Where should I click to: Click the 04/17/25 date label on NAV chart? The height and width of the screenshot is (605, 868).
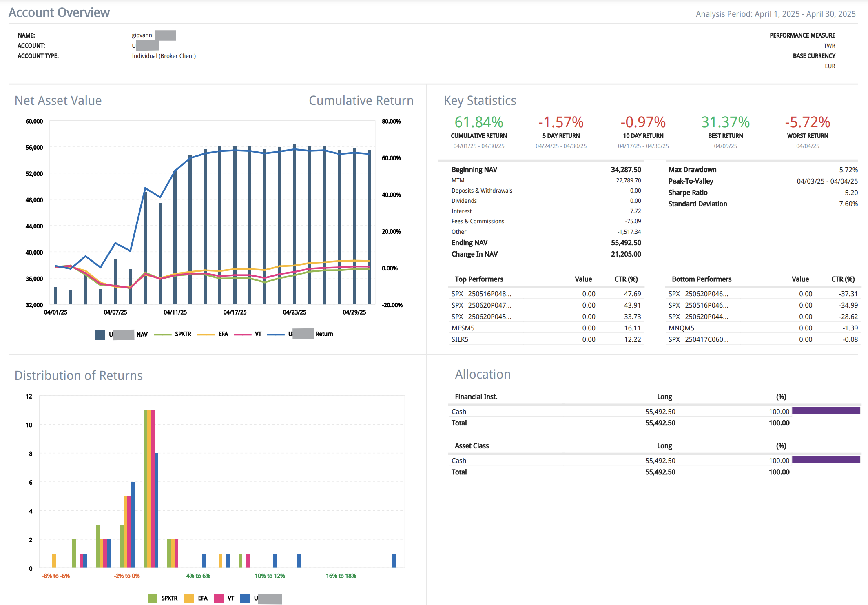(x=235, y=312)
